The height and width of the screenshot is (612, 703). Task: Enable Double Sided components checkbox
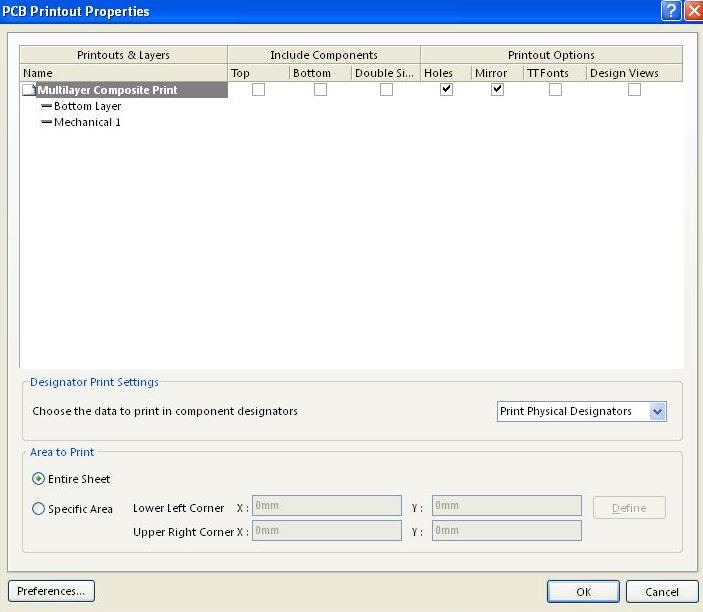tap(386, 90)
